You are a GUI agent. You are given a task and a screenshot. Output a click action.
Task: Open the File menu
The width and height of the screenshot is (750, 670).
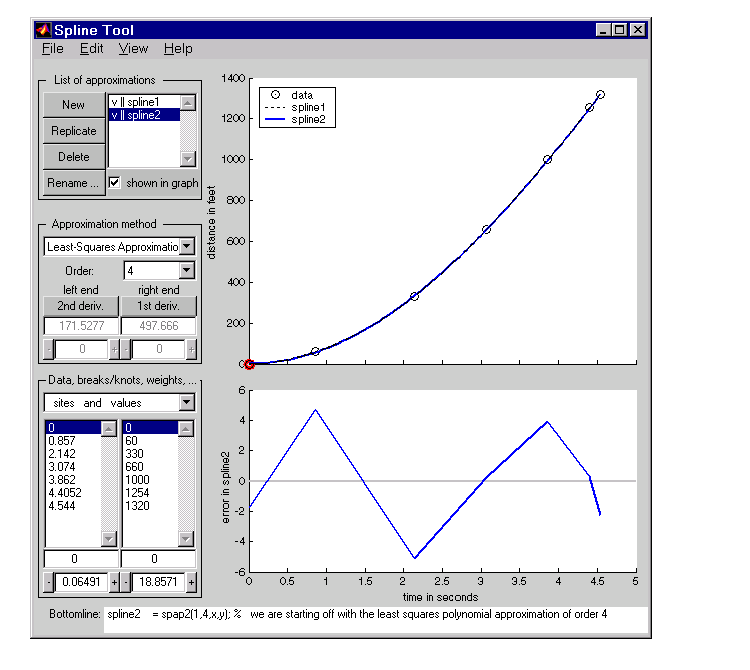click(52, 48)
